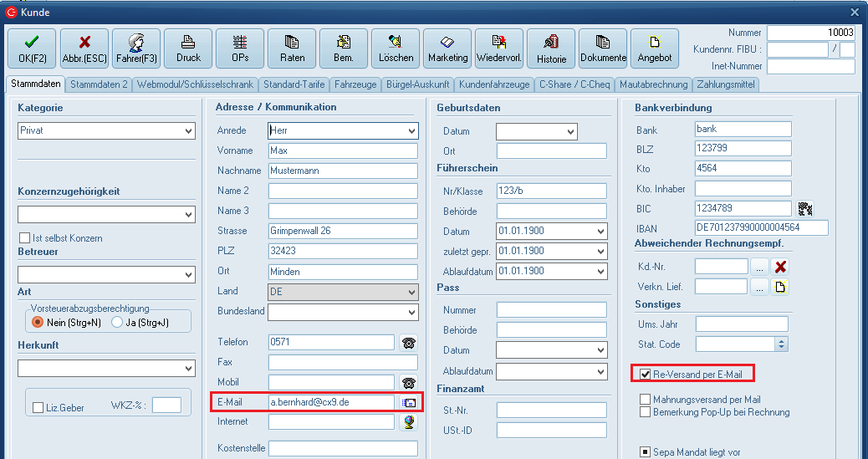This screenshot has height=459, width=868.
Task: Click the send email icon beside E-Mail field
Action: click(409, 402)
